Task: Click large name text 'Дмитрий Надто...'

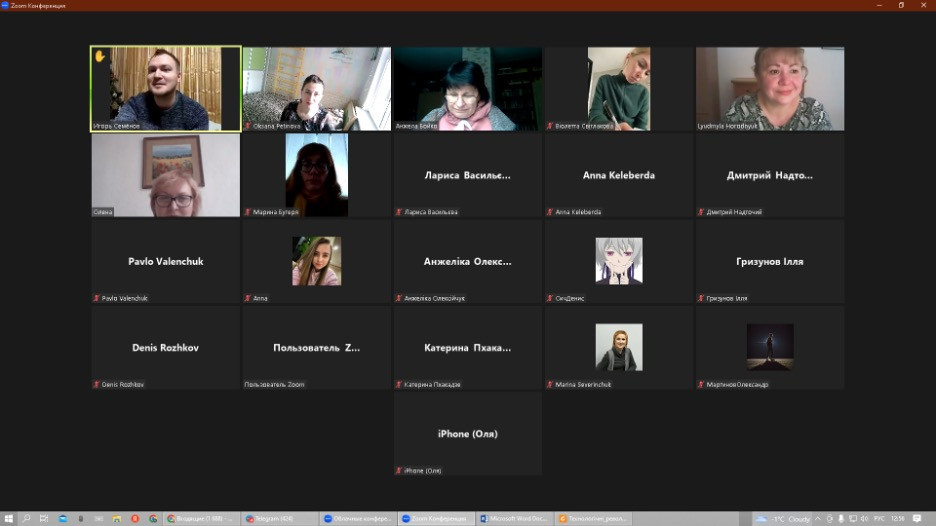Action: click(x=770, y=175)
